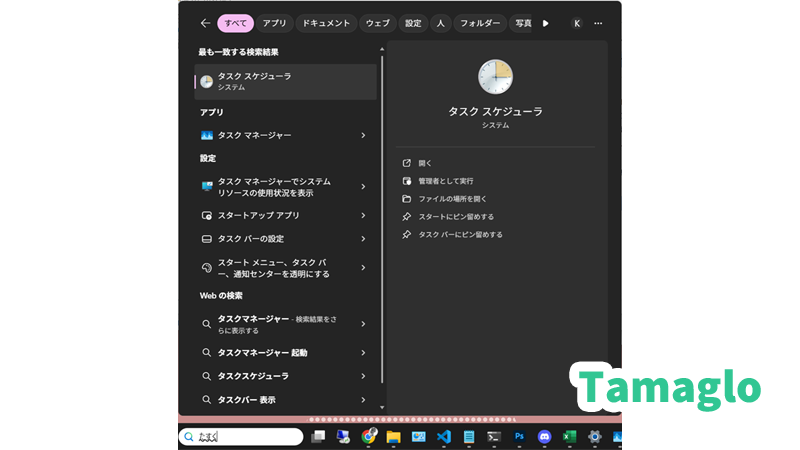Switch to the ドキュメント filter tab
The image size is (800, 450).
pos(326,23)
